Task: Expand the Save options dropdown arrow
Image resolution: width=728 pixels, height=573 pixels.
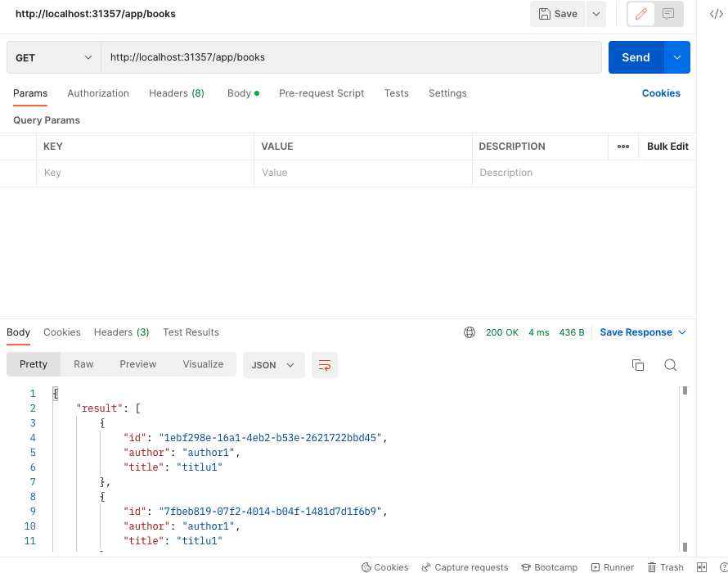Action: pos(595,14)
